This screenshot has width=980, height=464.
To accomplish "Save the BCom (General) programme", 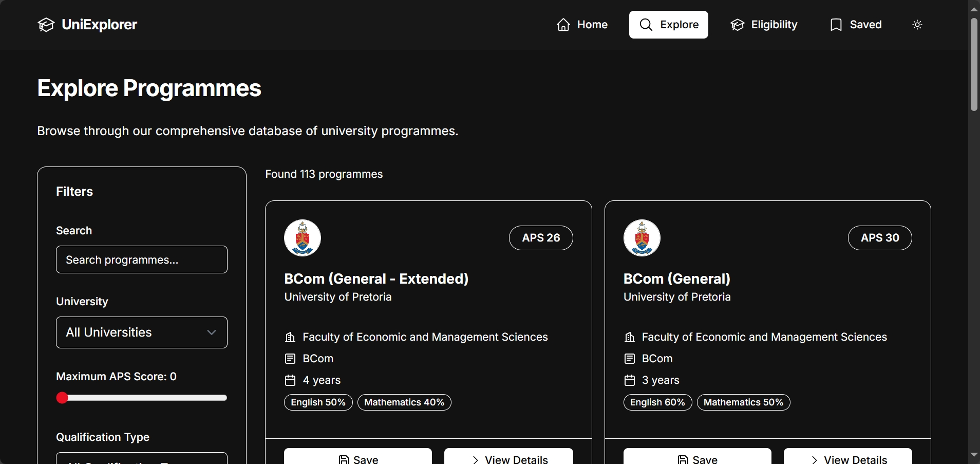I will (x=698, y=457).
